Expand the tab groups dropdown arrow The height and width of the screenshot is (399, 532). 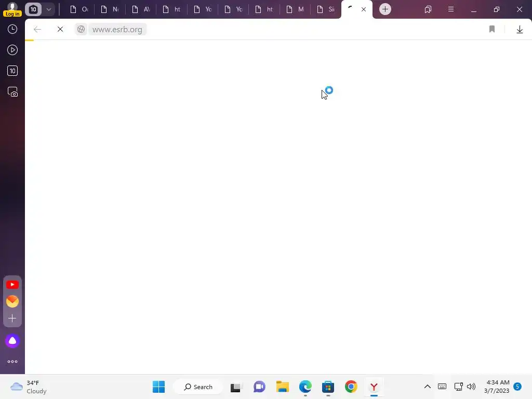point(48,9)
